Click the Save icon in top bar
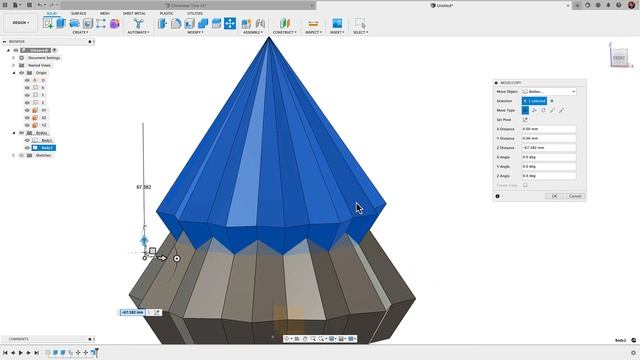This screenshot has height=360, width=640. 29,5
